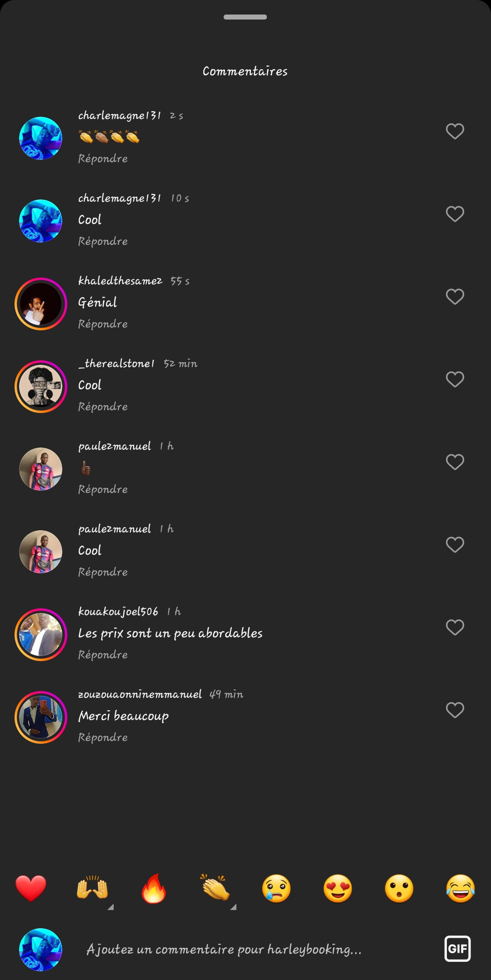Reply to zouzouaonninemmanuel's comment
The width and height of the screenshot is (491, 980).
[103, 737]
